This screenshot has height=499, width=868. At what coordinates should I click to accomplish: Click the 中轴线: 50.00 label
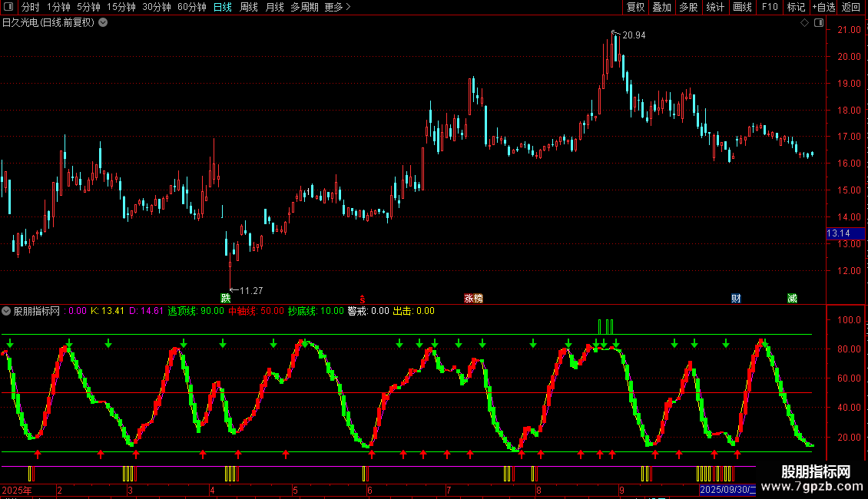pyautogui.click(x=256, y=311)
